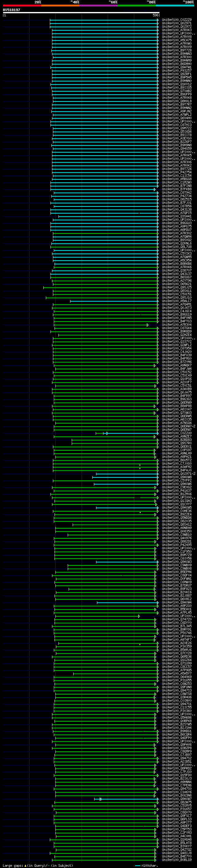Select hit label UniRef100_P31657
The height and width of the screenshot is (868, 197).
tap(177, 809)
